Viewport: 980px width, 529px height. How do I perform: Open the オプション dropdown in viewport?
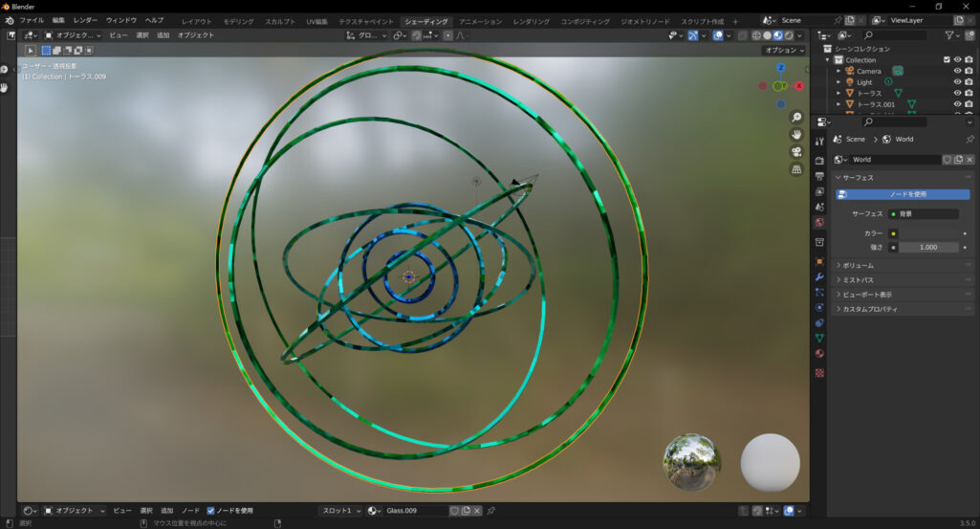[x=784, y=50]
